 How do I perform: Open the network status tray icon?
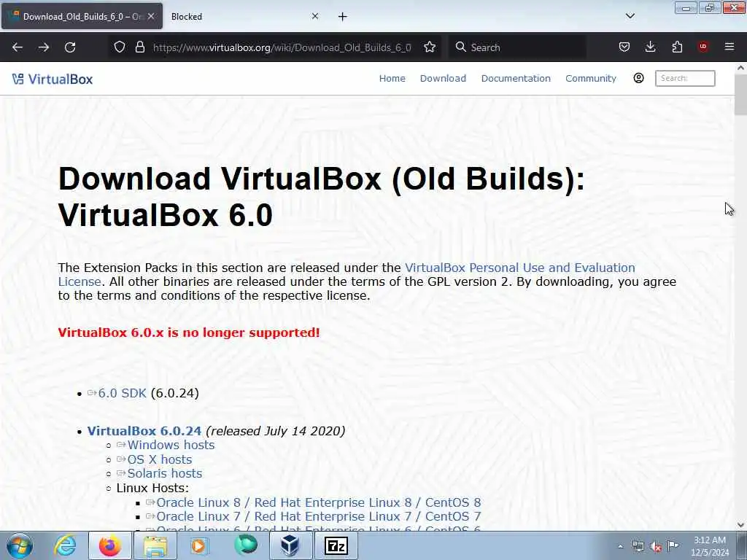pos(638,547)
